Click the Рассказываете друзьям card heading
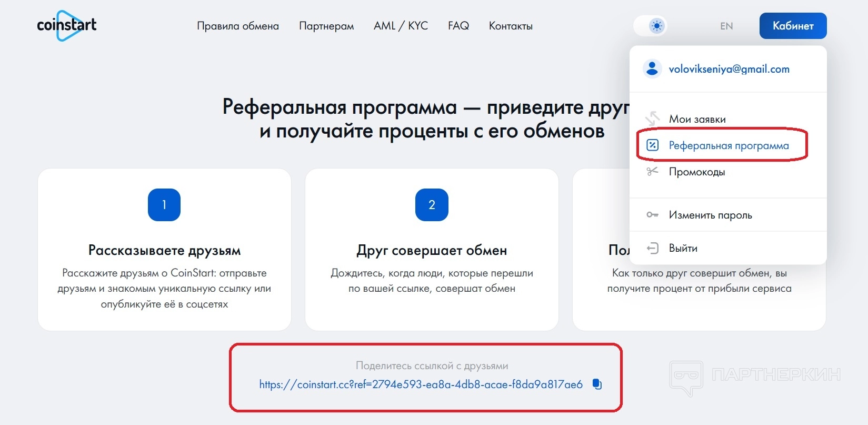868x425 pixels. click(x=164, y=250)
